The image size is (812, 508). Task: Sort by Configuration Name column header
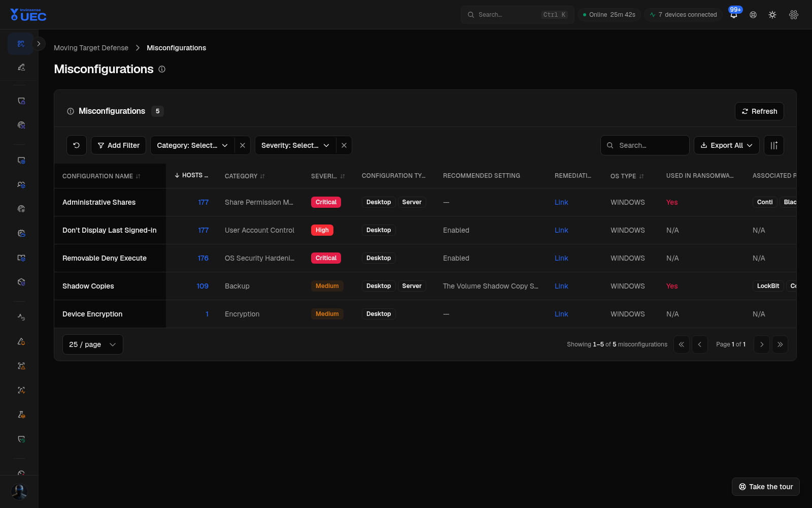click(101, 176)
